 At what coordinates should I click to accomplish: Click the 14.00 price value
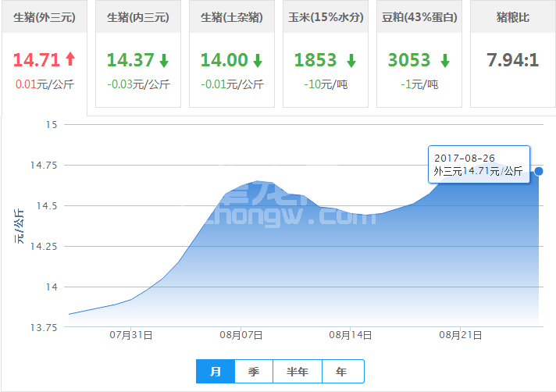tap(224, 60)
